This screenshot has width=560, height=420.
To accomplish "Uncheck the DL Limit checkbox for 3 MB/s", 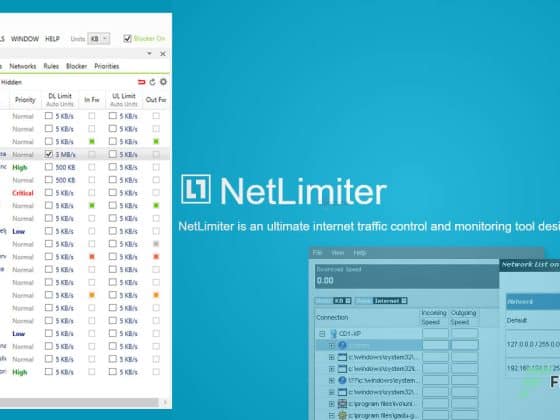I will pos(49,154).
